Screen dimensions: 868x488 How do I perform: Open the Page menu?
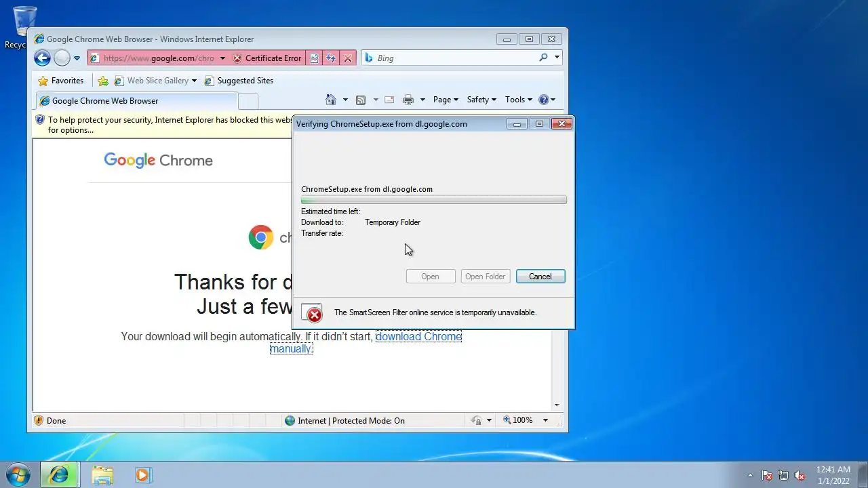[x=446, y=100]
